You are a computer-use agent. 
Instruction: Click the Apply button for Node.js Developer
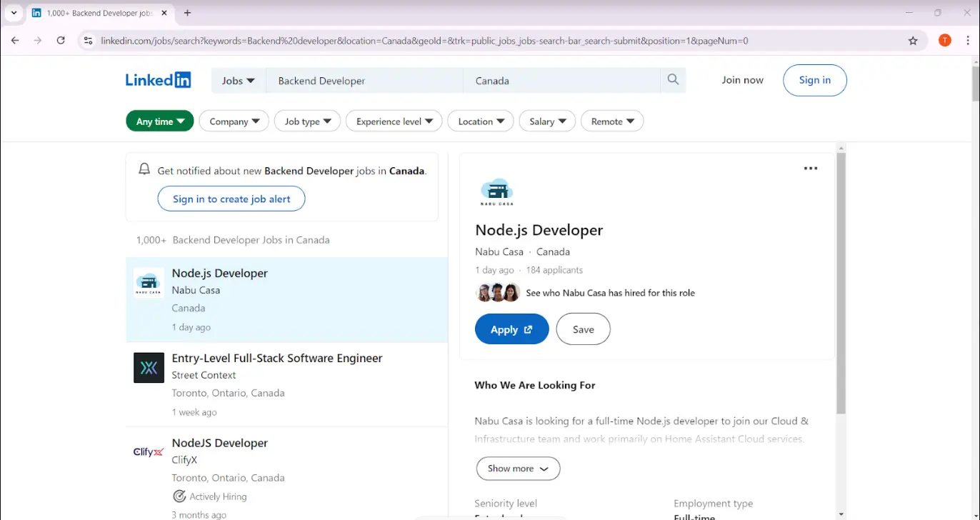pos(511,329)
